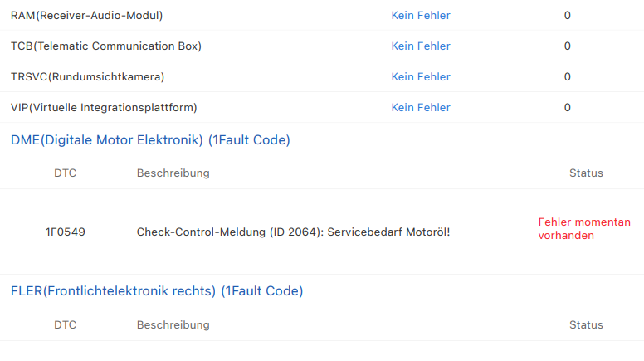Viewport: 644px width, 361px height.
Task: Click Kein Fehler next to TCB
Action: 421,46
